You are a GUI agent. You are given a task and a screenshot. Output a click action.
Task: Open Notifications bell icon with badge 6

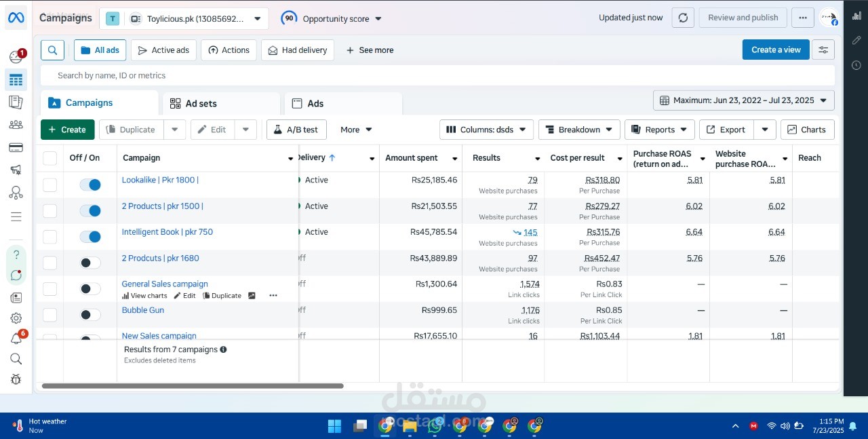[16, 338]
